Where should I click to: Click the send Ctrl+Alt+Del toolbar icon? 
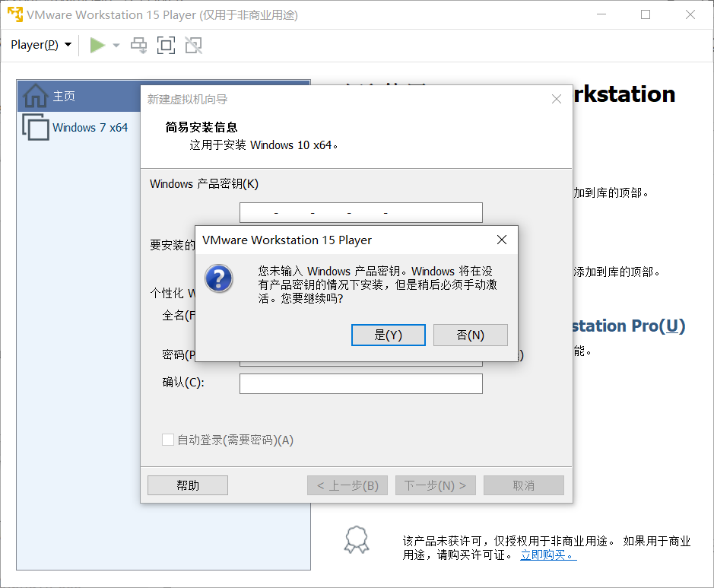[x=139, y=45]
